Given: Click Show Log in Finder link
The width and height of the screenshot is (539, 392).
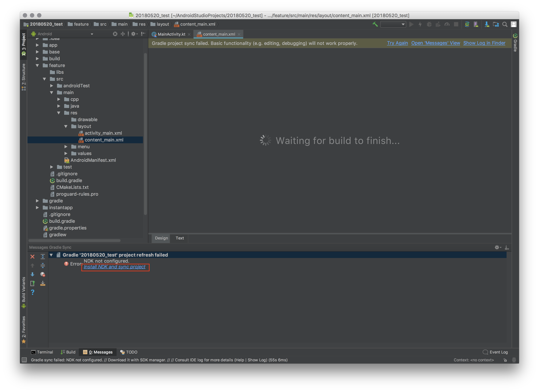Looking at the screenshot, I should click(484, 43).
